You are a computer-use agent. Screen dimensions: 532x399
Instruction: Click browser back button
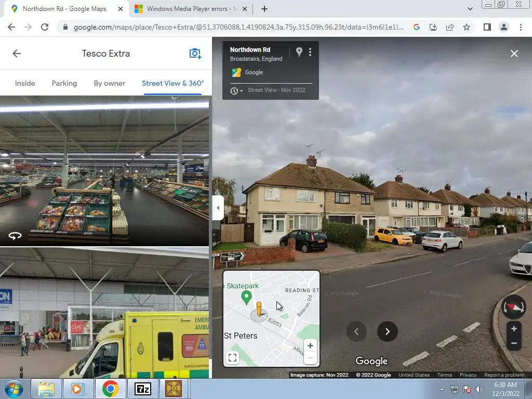click(11, 27)
